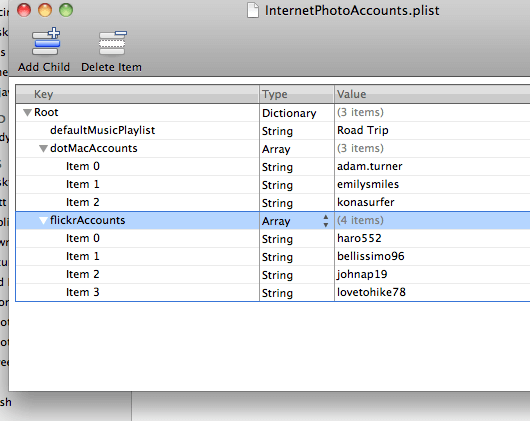Image resolution: width=530 pixels, height=421 pixels.
Task: Collapse the Root disclosure triangle
Action: click(27, 113)
